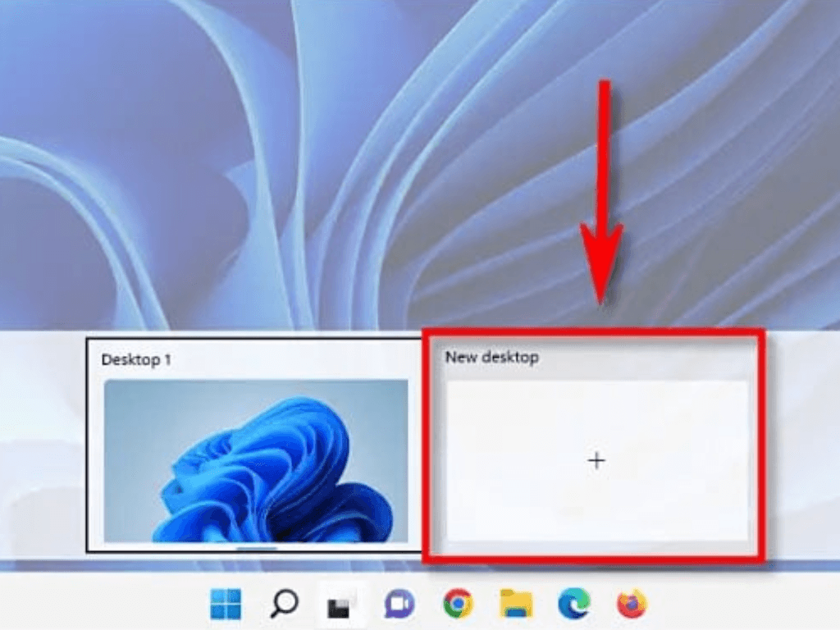Click the "Desktop 1" name label
The height and width of the screenshot is (630, 840).
pyautogui.click(x=136, y=359)
